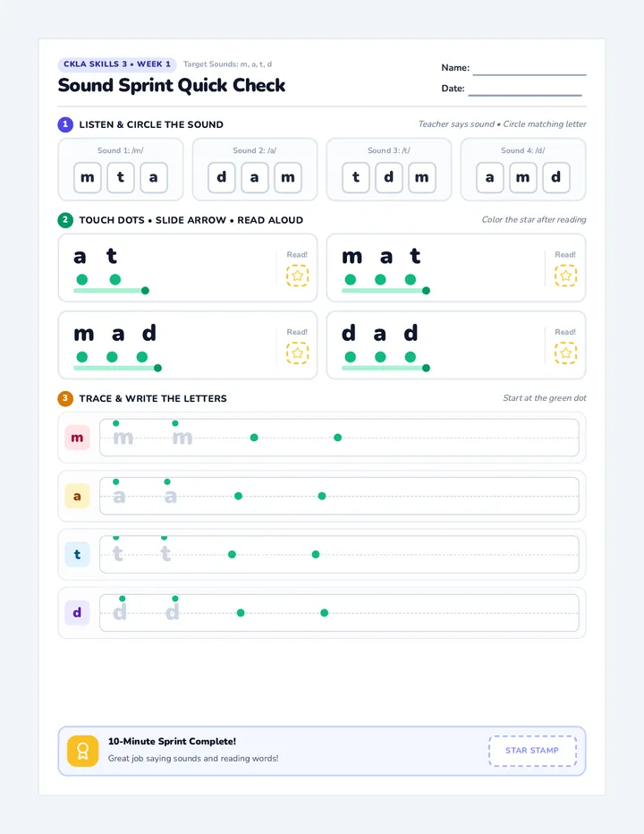The image size is (644, 834).
Task: Click the first traceable 't' in the t row
Action: click(118, 554)
